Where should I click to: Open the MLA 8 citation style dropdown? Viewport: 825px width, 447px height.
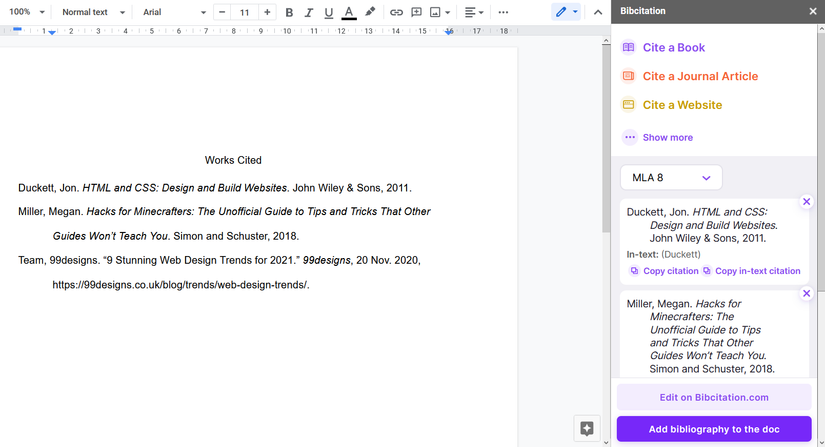pyautogui.click(x=671, y=178)
